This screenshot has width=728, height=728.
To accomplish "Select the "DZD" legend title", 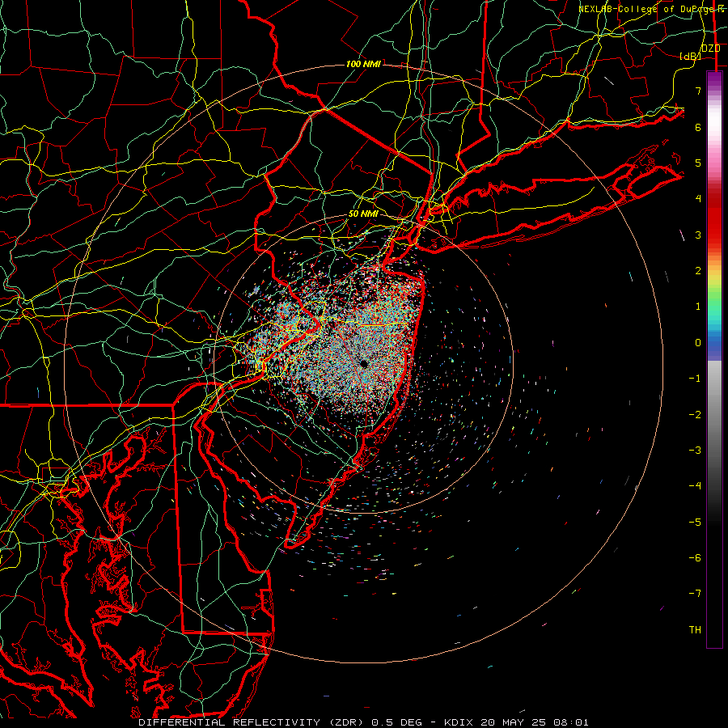I will (x=711, y=49).
